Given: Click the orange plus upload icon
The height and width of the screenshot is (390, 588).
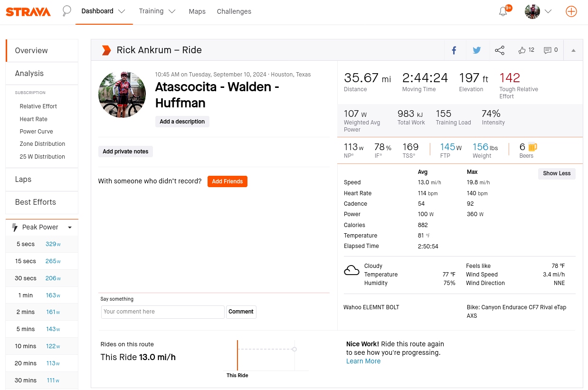Looking at the screenshot, I should pos(571,12).
